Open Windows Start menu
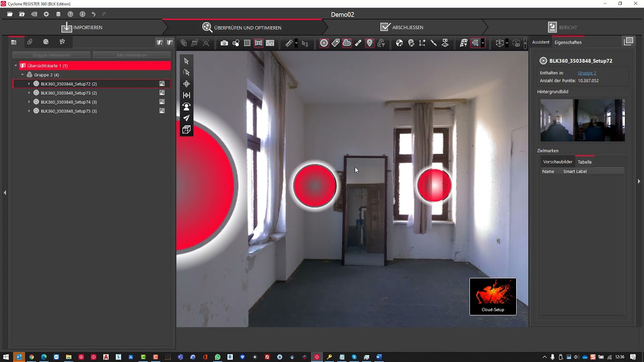 point(7,357)
